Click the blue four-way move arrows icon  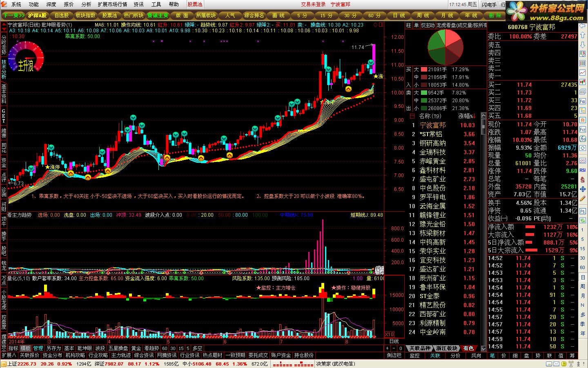tap(583, 189)
